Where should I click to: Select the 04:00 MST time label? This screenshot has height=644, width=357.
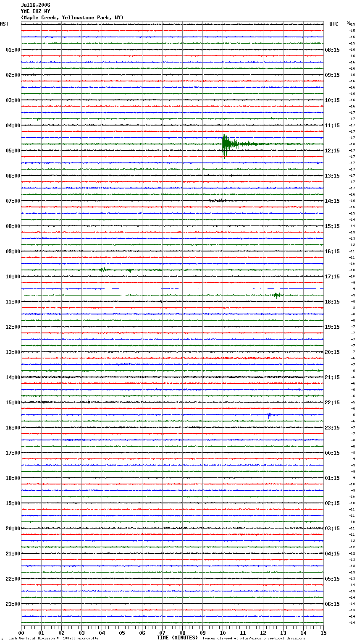point(13,126)
